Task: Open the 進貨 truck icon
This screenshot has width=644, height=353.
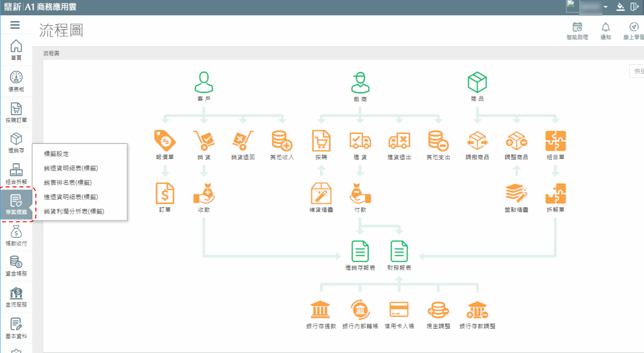Action: coord(360,141)
